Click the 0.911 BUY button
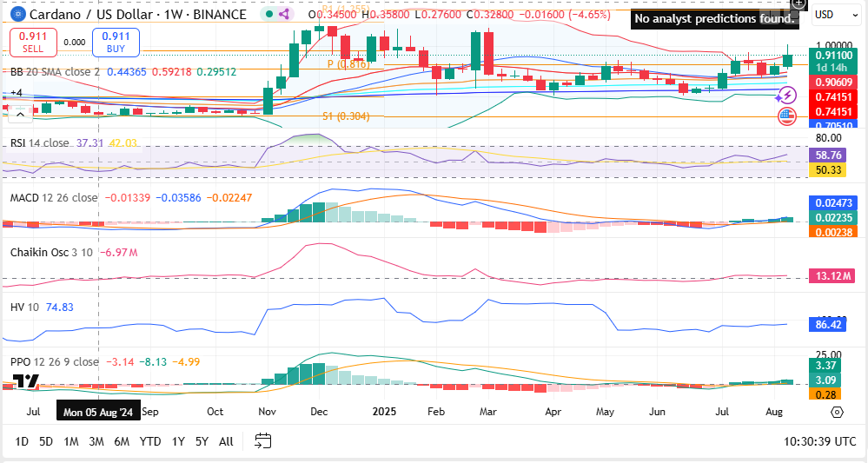Screen dimensions: 868x463 (116, 43)
